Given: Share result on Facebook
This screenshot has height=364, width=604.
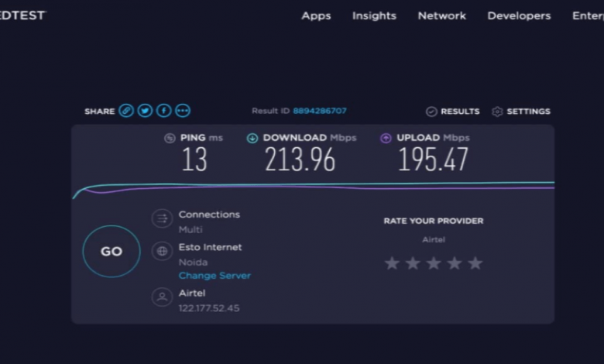Looking at the screenshot, I should pos(163,111).
